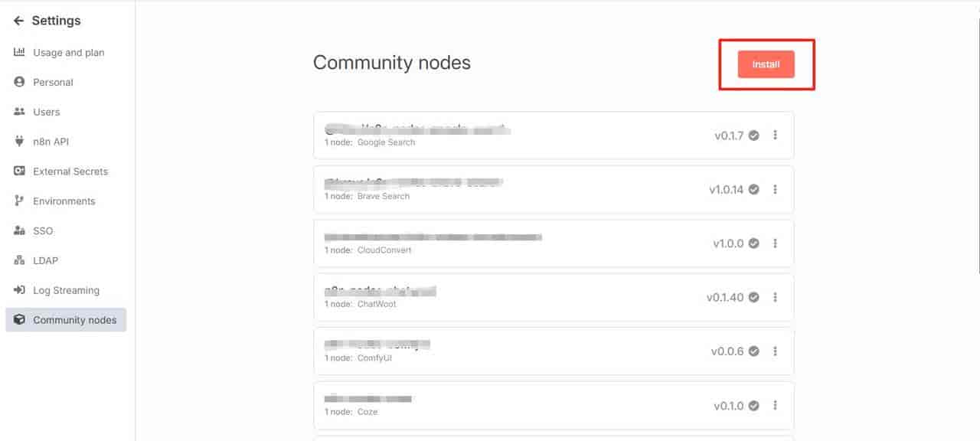Click the back arrow beside Settings
The height and width of the screenshot is (441, 980).
(19, 21)
